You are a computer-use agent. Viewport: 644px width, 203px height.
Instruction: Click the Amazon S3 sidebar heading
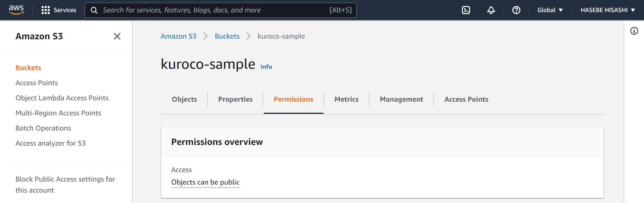click(x=39, y=36)
